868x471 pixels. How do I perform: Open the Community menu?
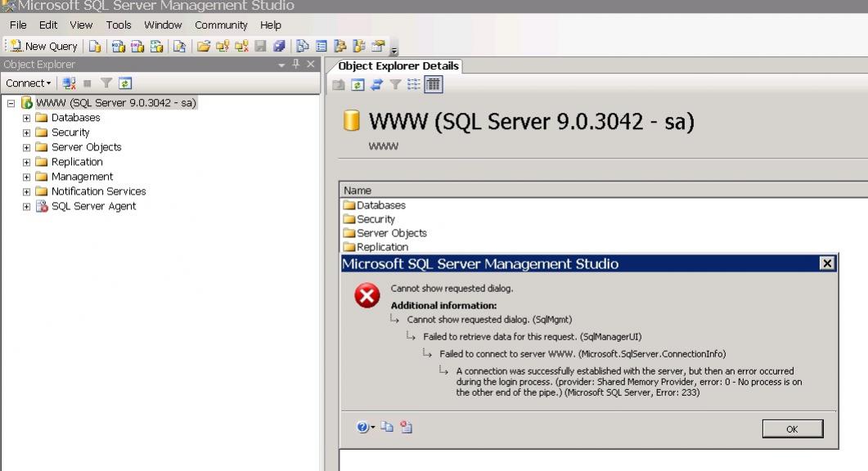point(221,25)
